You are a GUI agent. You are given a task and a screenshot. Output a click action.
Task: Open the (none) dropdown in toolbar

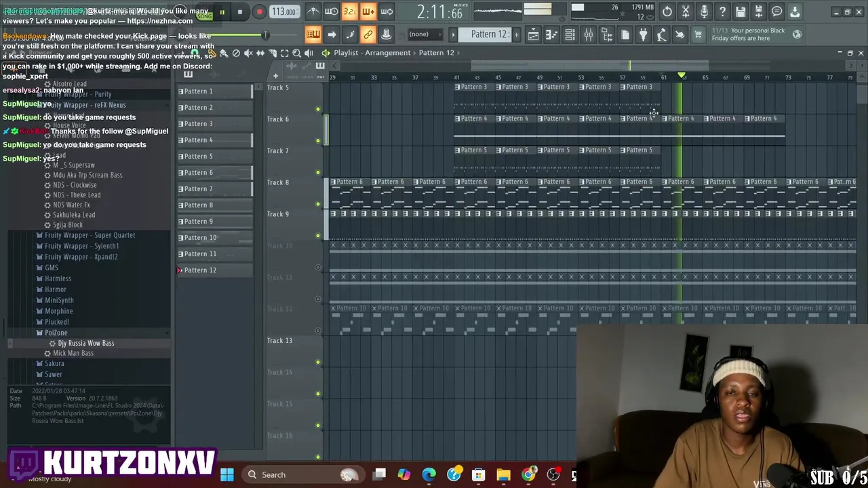click(424, 35)
